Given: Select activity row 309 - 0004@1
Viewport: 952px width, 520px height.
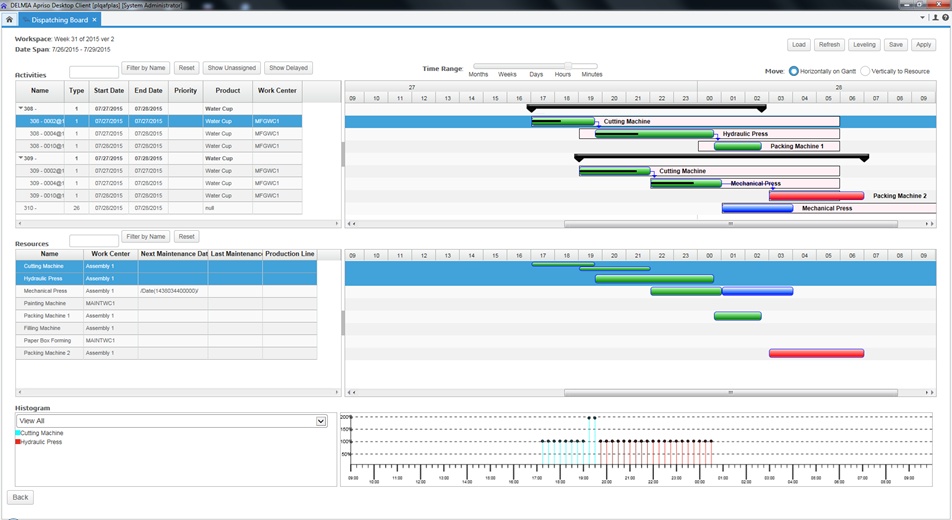Looking at the screenshot, I should tap(159, 183).
